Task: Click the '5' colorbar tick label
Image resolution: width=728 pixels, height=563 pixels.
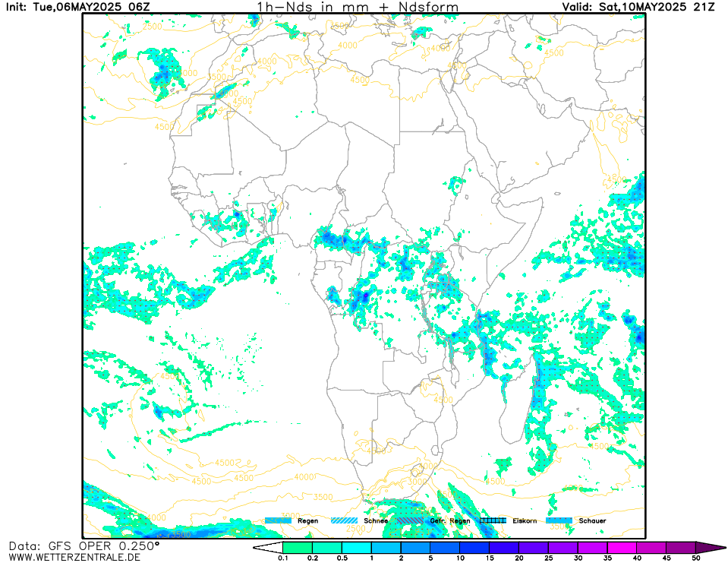Action: 430,558
